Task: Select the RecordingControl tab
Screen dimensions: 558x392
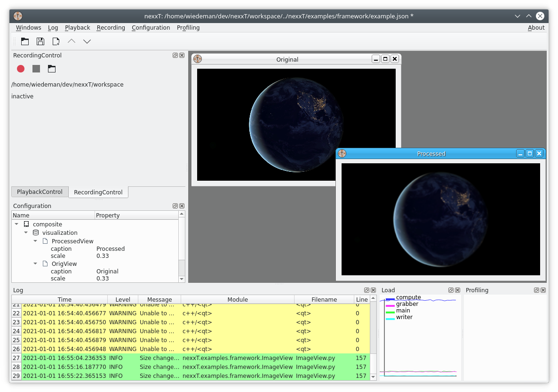Action: (x=98, y=192)
